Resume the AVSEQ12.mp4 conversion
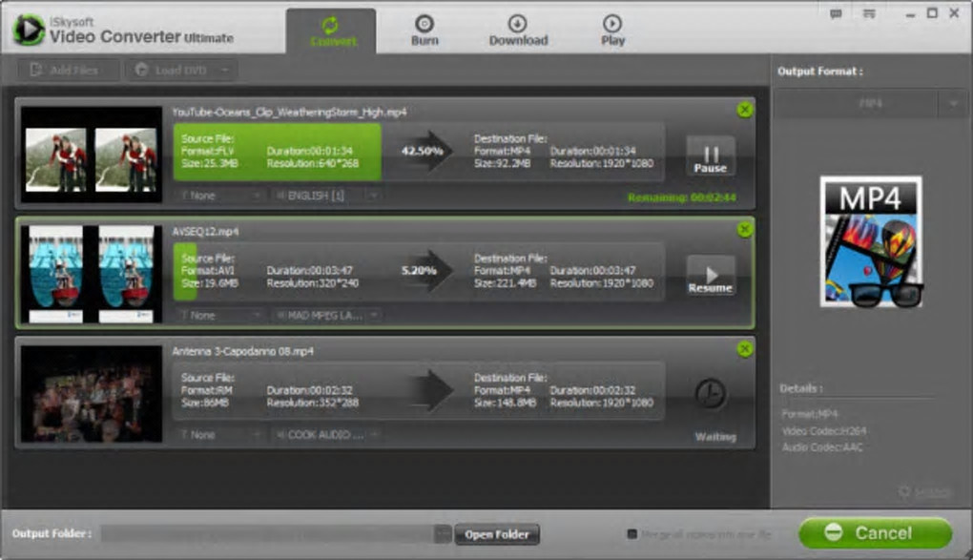Image resolution: width=973 pixels, height=560 pixels. [711, 277]
